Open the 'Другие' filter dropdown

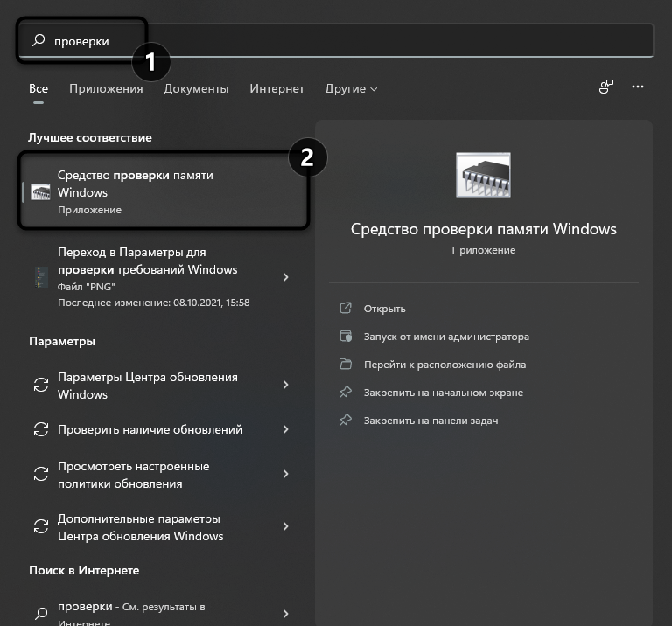[x=351, y=88]
